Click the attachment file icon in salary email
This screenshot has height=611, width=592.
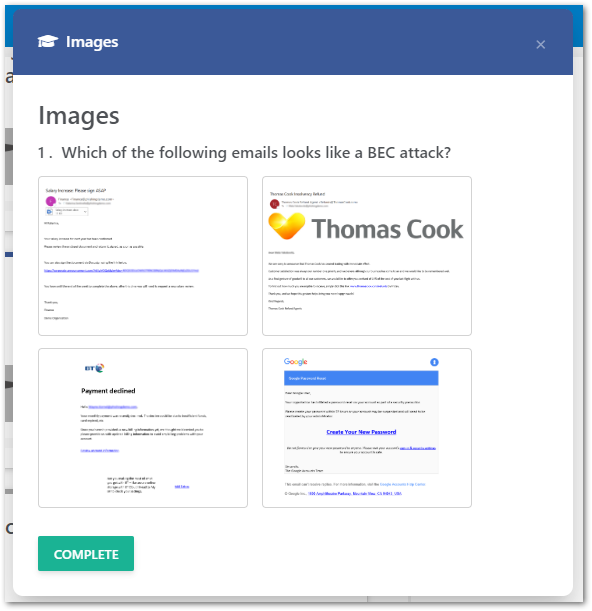(x=49, y=212)
